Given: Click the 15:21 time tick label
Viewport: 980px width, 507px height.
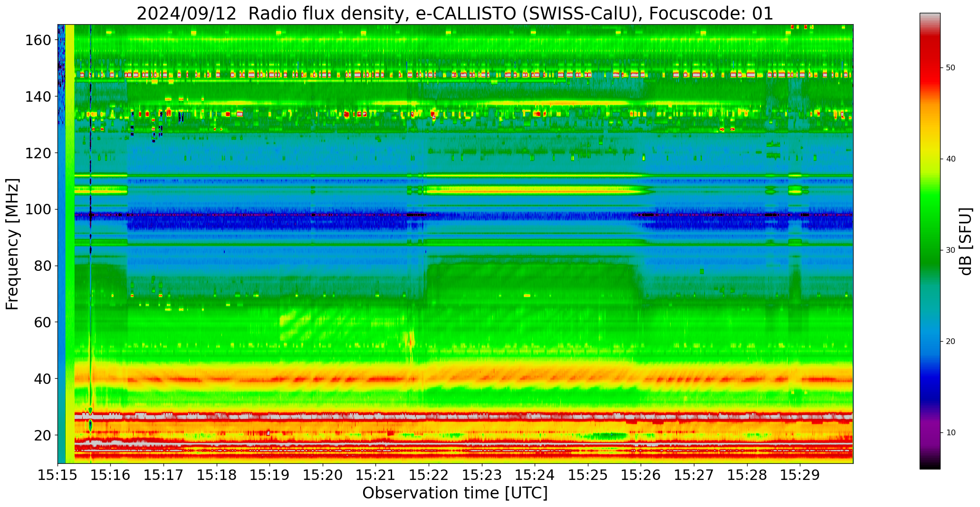Looking at the screenshot, I should point(375,474).
